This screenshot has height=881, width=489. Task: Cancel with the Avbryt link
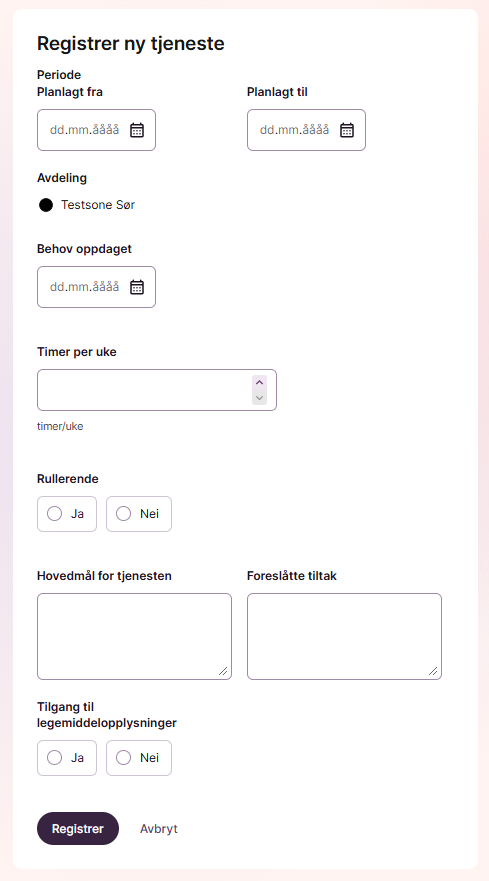click(159, 829)
